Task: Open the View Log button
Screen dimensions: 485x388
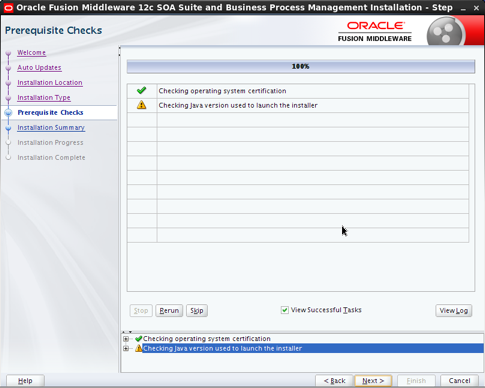Action: pos(453,310)
